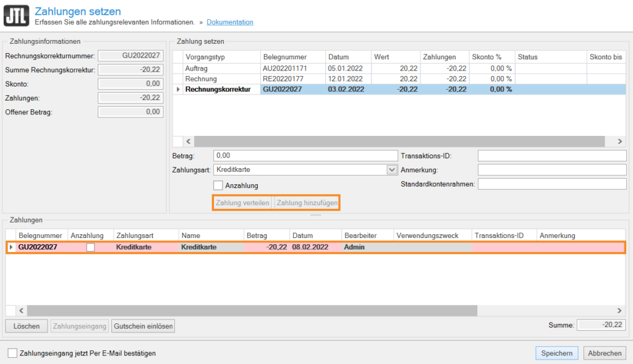Click the Anmerkung text field
Viewport: 633px width, 364px height.
[x=552, y=170]
